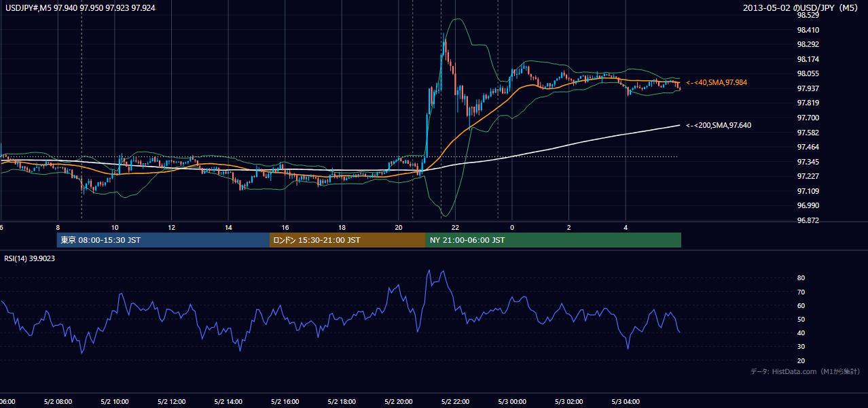Select the ロンドン 15:30-21:00 JST session bar
Image resolution: width=868 pixels, height=408 pixels.
pos(348,240)
